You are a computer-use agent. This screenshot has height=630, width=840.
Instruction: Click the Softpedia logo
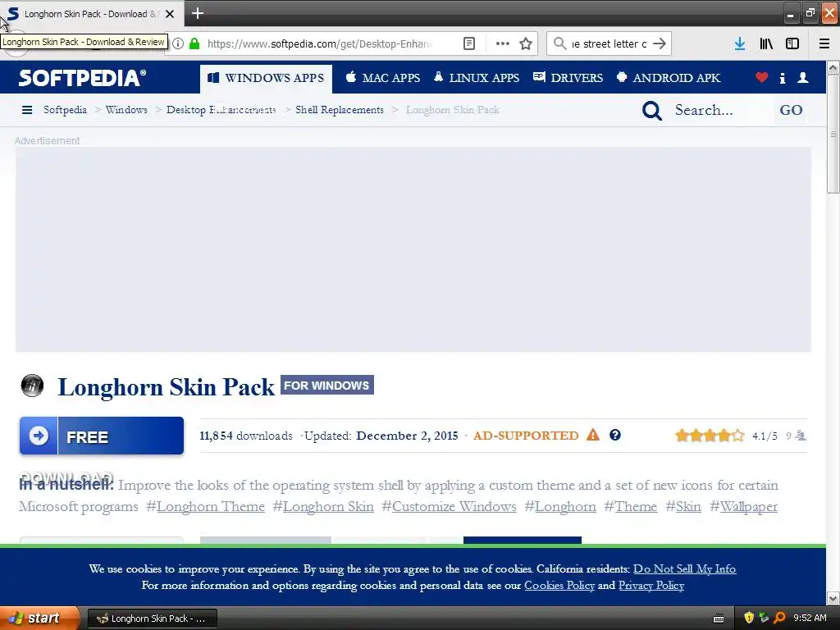82,78
